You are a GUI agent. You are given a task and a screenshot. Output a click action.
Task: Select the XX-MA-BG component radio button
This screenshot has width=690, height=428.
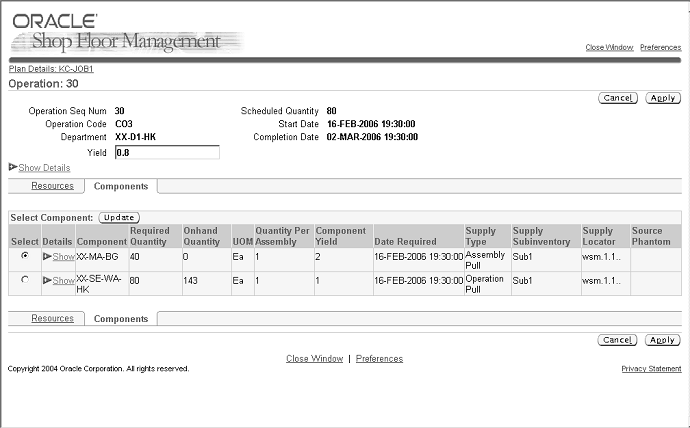click(25, 255)
